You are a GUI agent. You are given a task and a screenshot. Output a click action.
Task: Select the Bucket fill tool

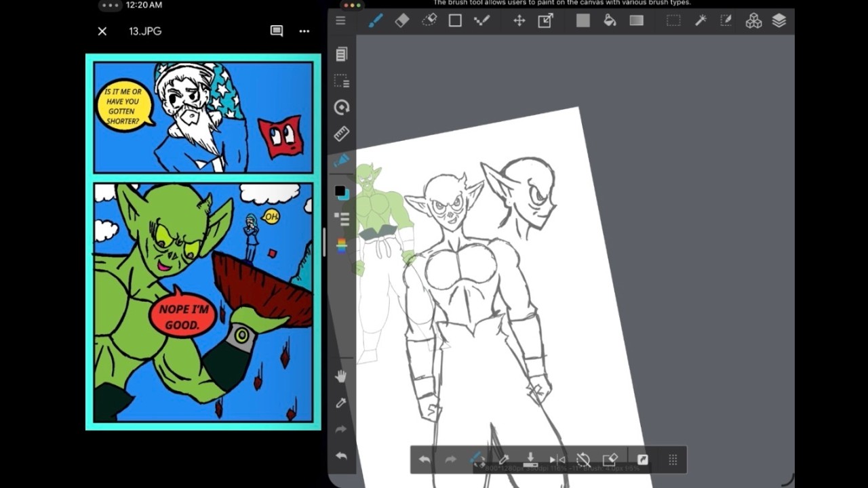pyautogui.click(x=610, y=20)
